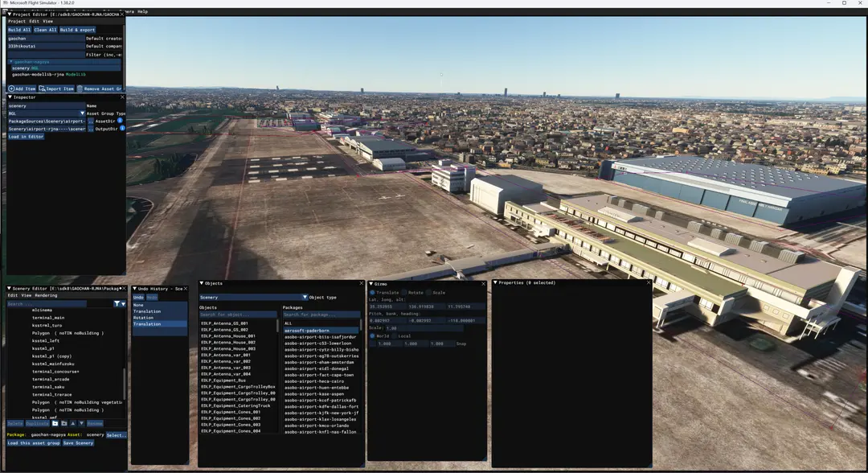
Task: Open the Help menu in the top bar
Action: (x=143, y=11)
